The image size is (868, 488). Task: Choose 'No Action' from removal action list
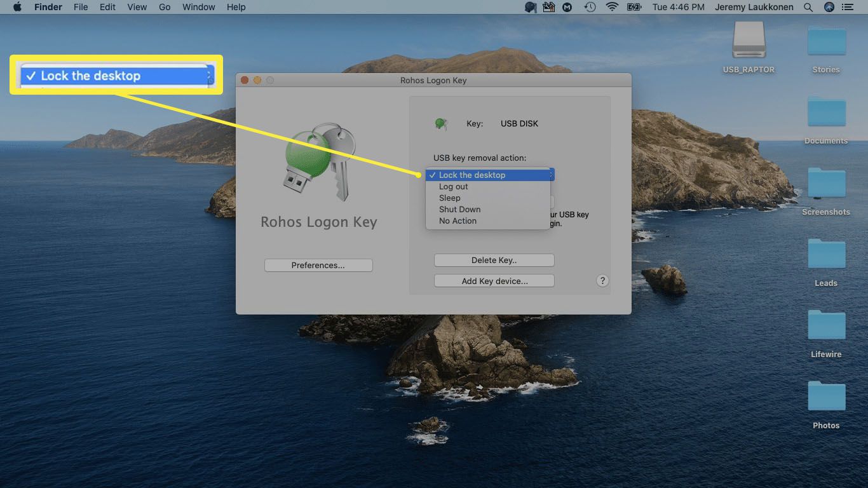click(x=488, y=220)
